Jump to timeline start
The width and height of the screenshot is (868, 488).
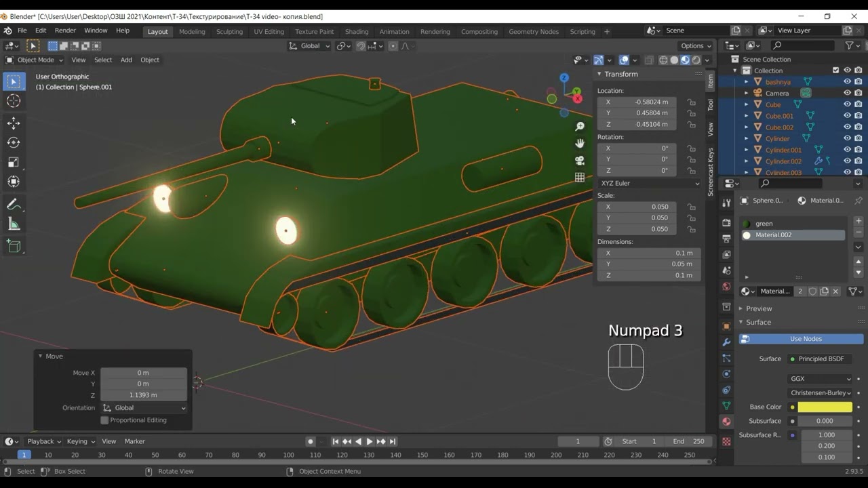pos(335,441)
